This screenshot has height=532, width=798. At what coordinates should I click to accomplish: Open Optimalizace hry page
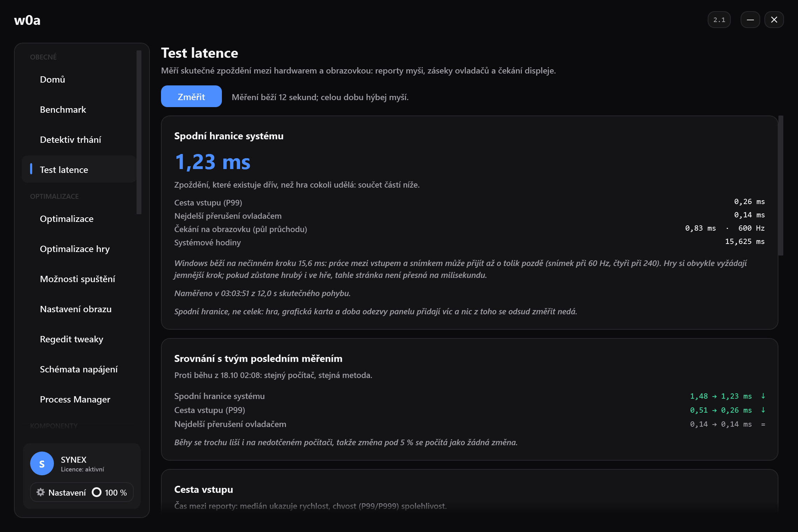click(x=79, y=249)
